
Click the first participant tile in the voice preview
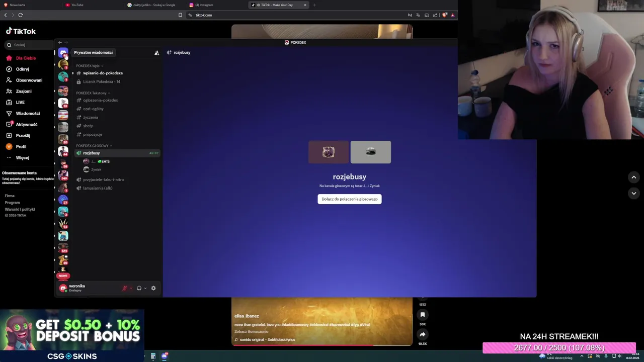[329, 152]
